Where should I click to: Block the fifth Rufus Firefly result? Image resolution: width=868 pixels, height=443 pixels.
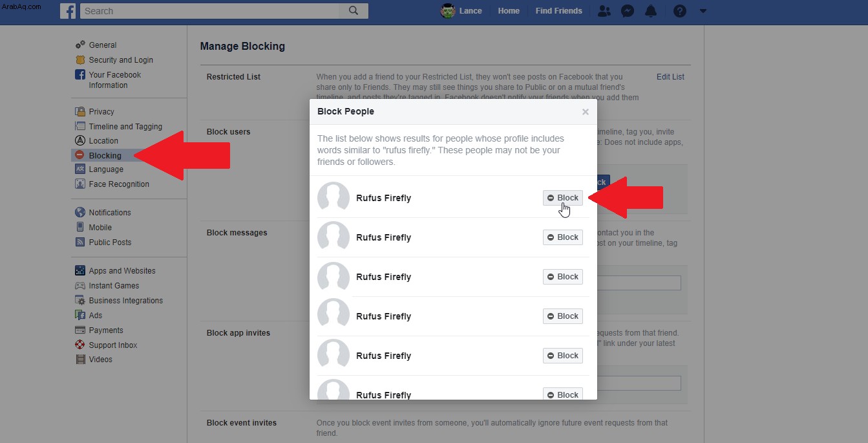click(563, 356)
